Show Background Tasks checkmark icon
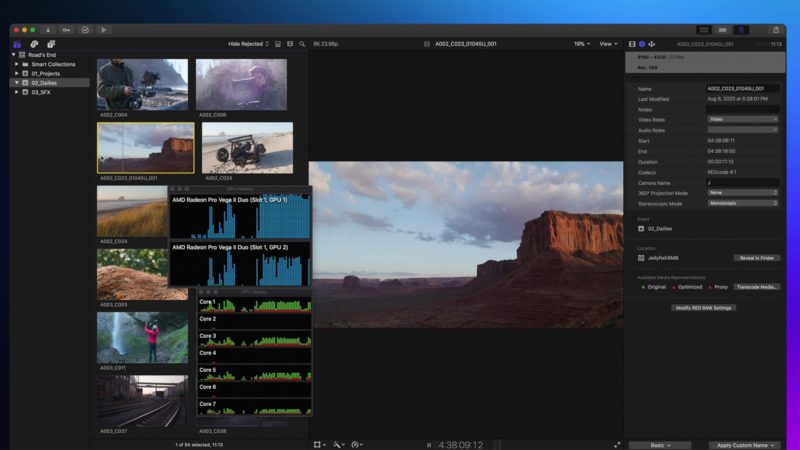 85,30
